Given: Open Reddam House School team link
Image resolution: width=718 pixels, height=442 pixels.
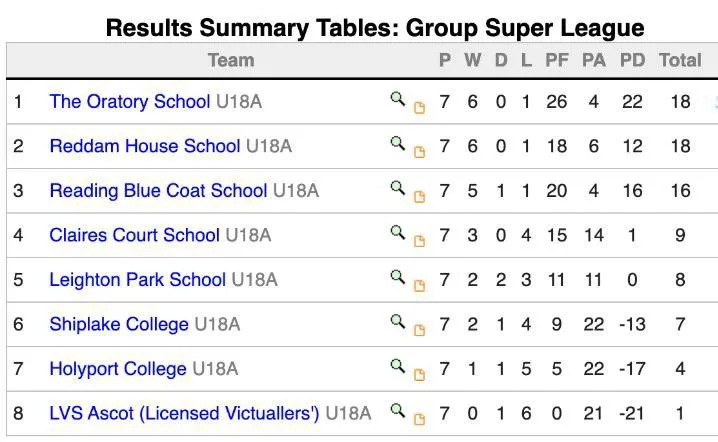Looking at the screenshot, I should click(145, 146).
